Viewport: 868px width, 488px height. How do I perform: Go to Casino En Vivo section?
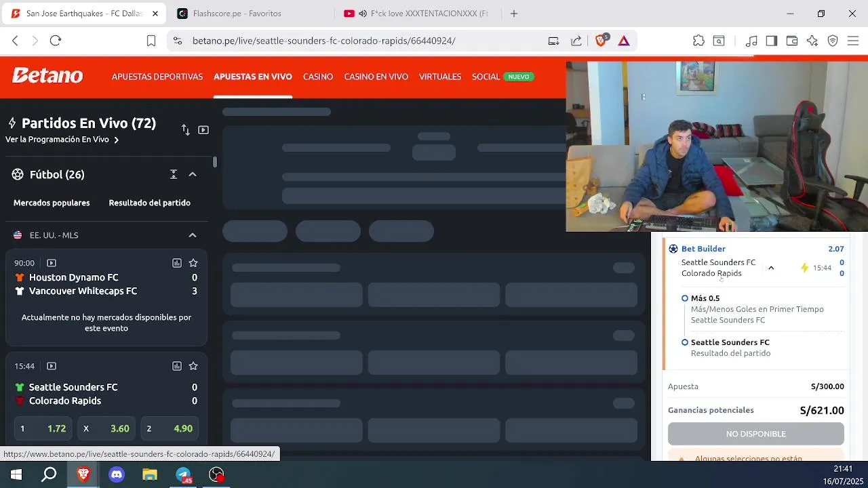coord(376,77)
